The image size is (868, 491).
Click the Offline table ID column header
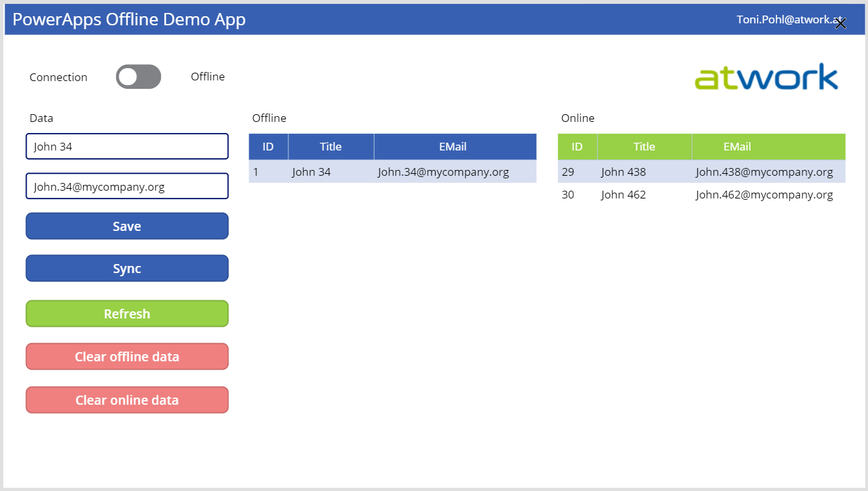click(268, 147)
